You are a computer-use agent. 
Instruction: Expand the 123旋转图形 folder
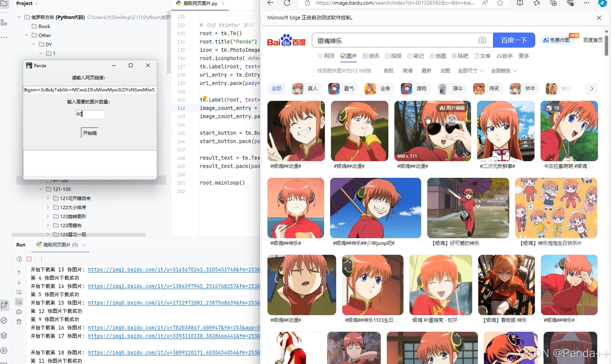coord(48,217)
